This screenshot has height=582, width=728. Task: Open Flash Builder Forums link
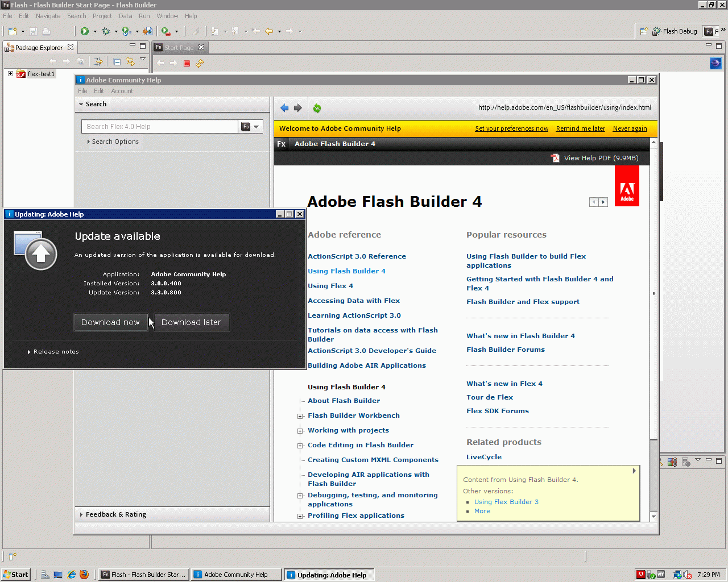[506, 350]
